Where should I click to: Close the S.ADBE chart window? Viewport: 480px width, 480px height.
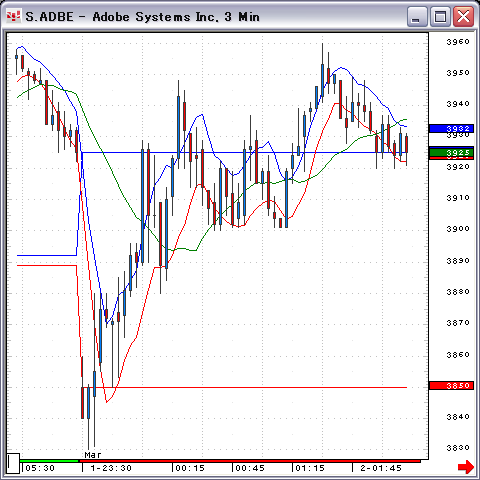(463, 17)
